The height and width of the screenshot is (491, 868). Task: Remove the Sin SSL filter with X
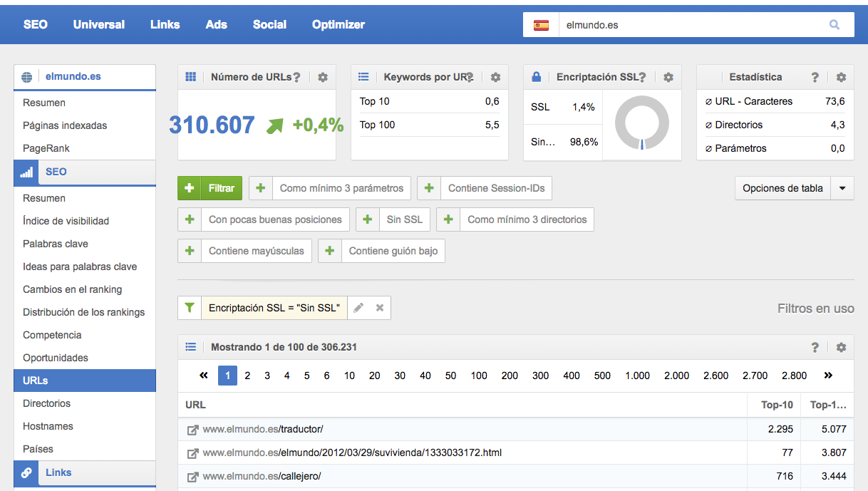pyautogui.click(x=380, y=308)
